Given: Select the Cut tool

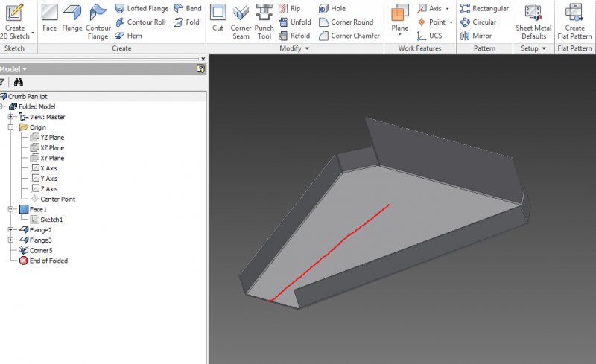Looking at the screenshot, I should [x=218, y=18].
